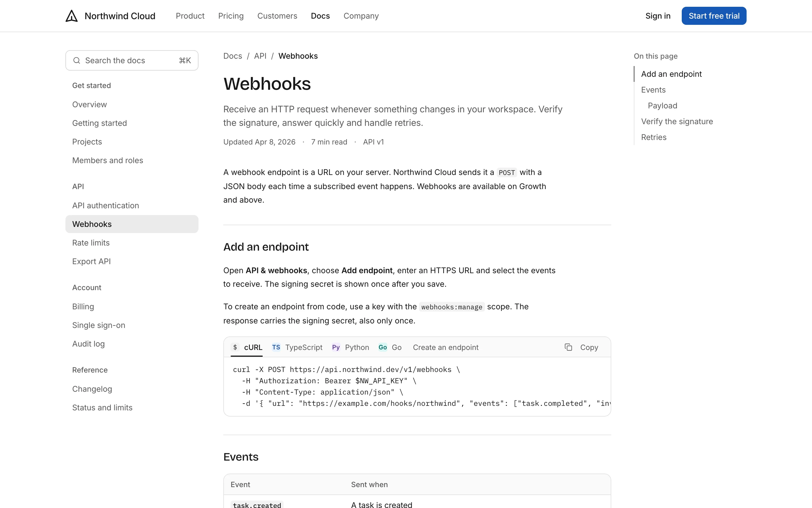The height and width of the screenshot is (508, 812).
Task: Click the Sent when column header
Action: [x=369, y=485]
